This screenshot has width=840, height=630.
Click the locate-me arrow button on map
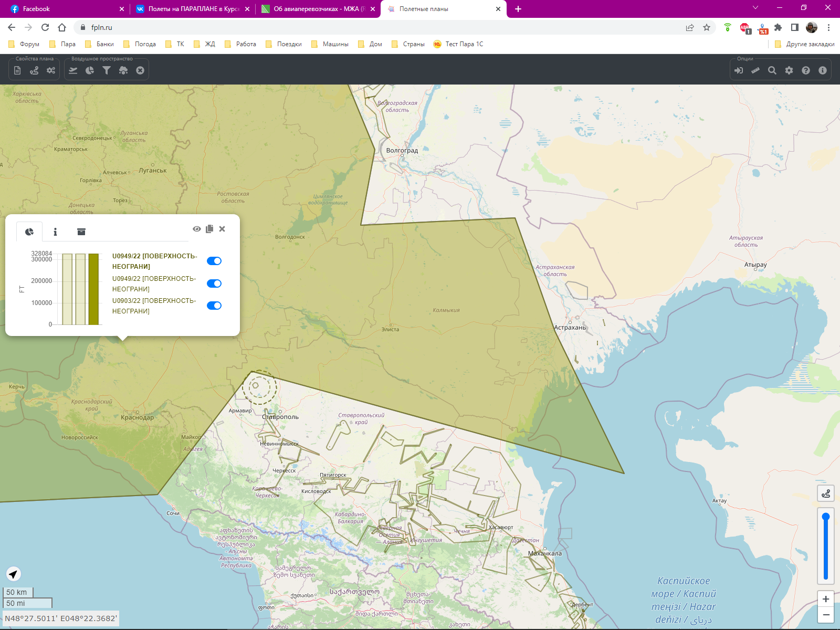[14, 574]
